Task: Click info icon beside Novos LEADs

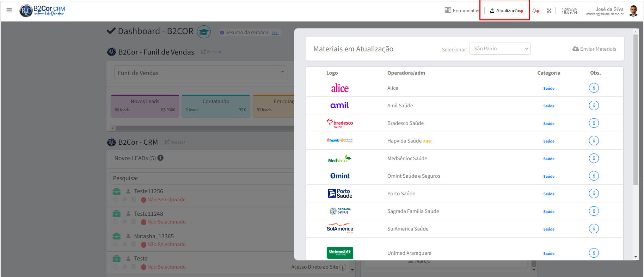Action: point(160,158)
